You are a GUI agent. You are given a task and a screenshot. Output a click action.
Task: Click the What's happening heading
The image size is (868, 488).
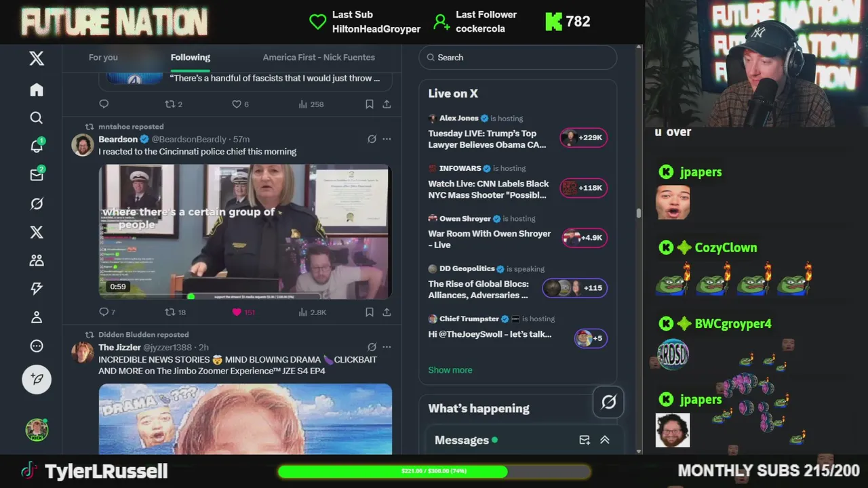click(479, 409)
